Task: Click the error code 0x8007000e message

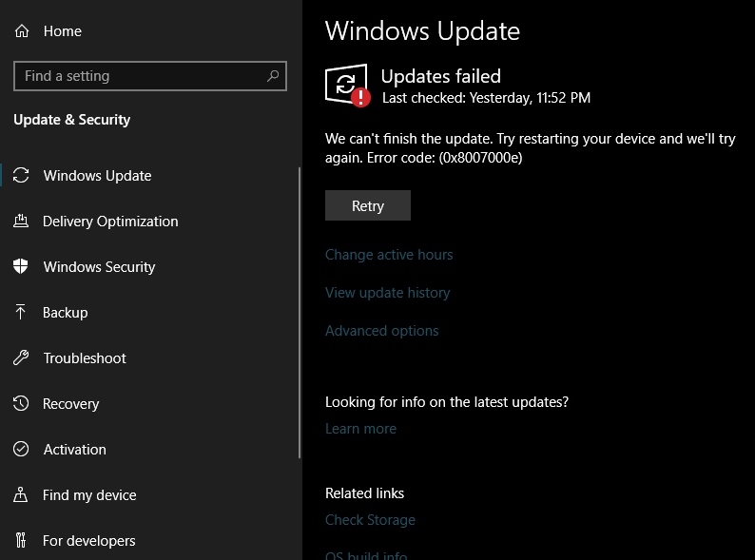Action: click(x=531, y=147)
